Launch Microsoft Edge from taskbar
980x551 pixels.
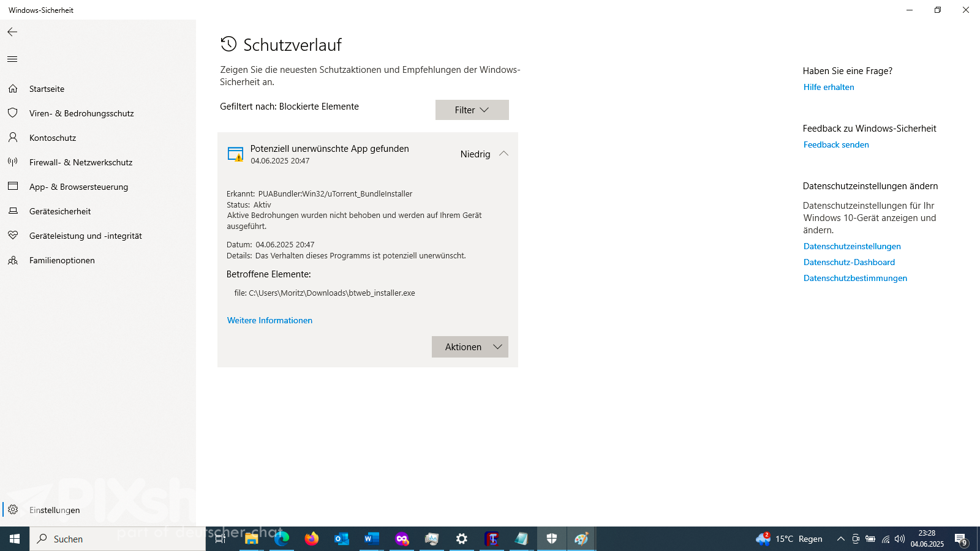[x=282, y=539]
